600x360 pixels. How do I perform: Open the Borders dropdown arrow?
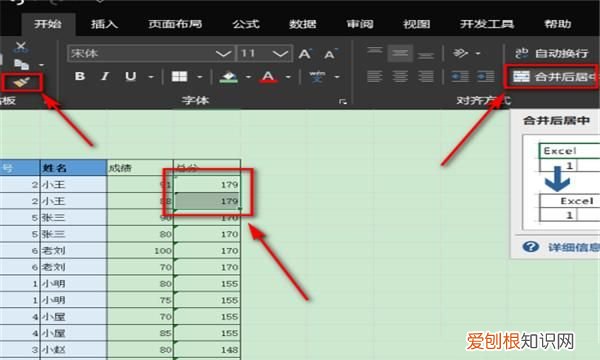200,77
